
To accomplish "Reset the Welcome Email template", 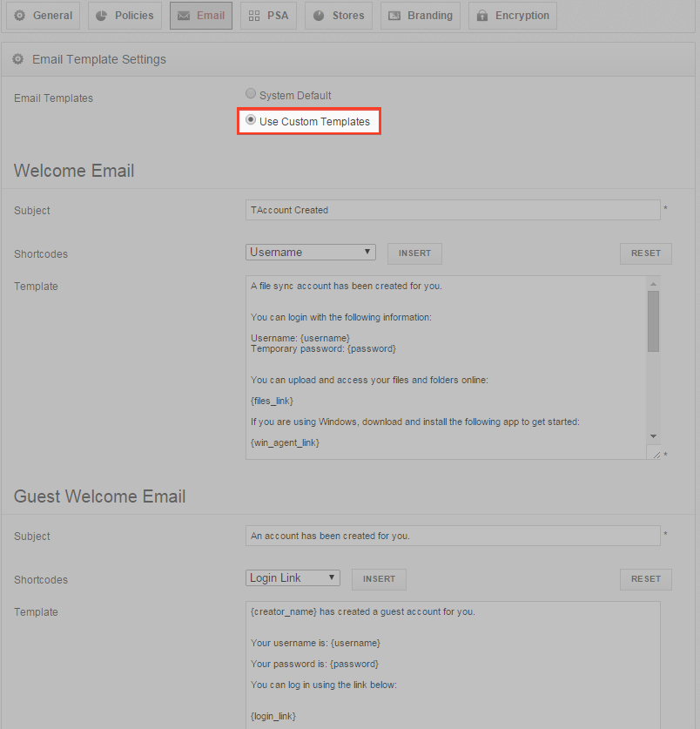I will tap(646, 253).
